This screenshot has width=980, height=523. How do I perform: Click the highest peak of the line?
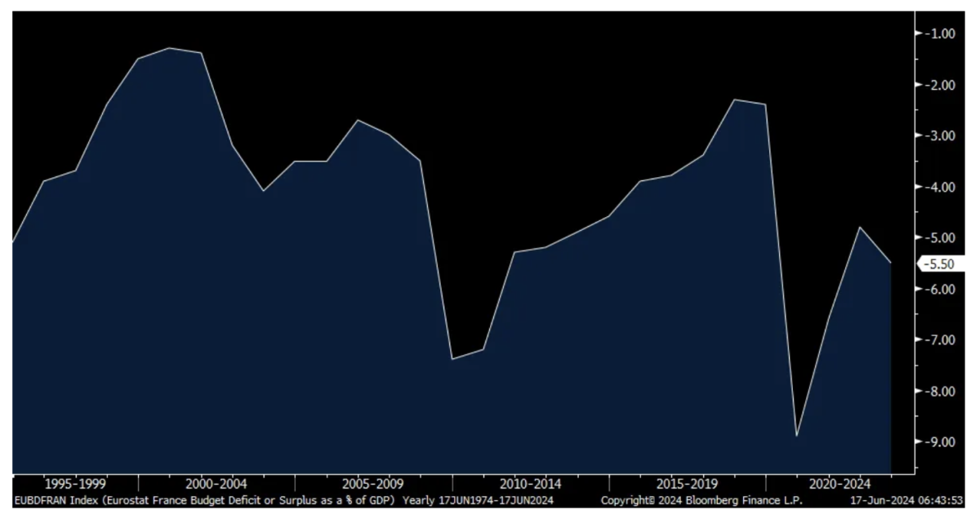(x=169, y=48)
